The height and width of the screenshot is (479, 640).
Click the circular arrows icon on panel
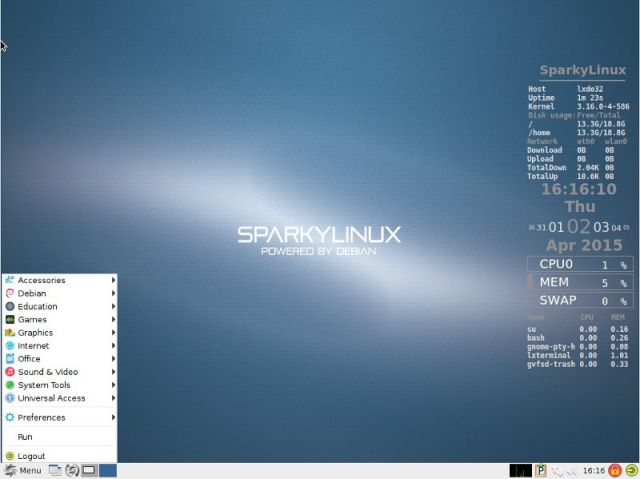72,470
